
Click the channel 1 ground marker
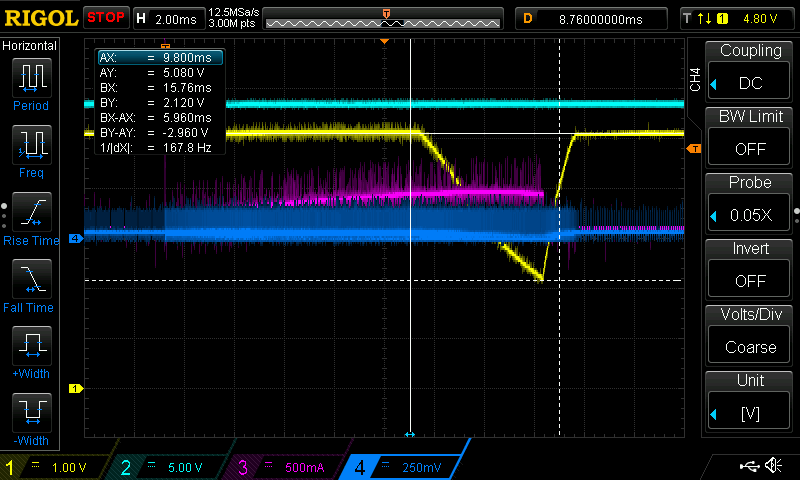76,389
